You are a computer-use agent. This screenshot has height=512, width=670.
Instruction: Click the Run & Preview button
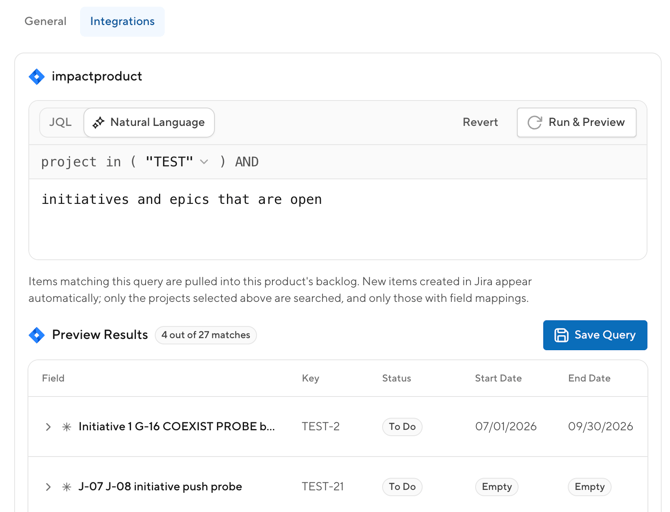(576, 122)
